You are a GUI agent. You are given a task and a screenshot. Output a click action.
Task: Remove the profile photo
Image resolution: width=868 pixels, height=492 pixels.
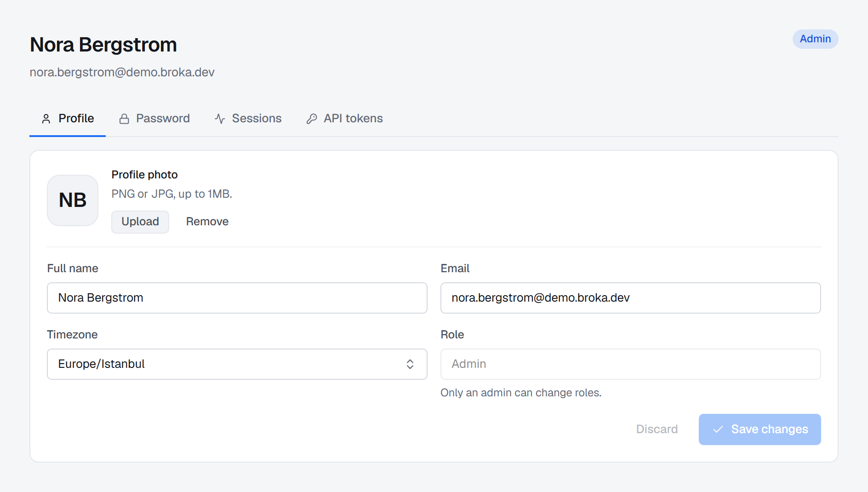point(207,222)
